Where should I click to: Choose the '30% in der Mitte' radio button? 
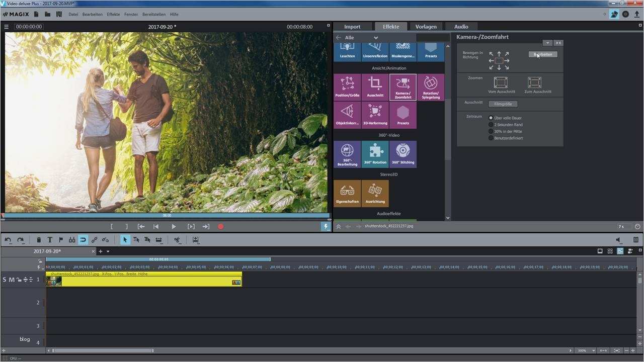(x=491, y=131)
